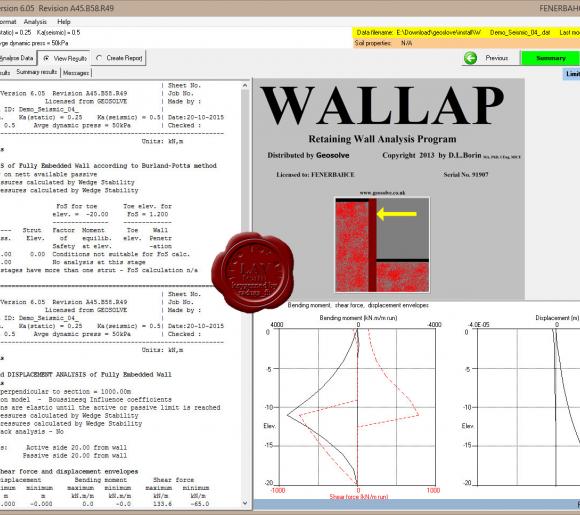The width and height of the screenshot is (580, 515).
Task: Switch to the Messages tab
Action: pyautogui.click(x=76, y=73)
